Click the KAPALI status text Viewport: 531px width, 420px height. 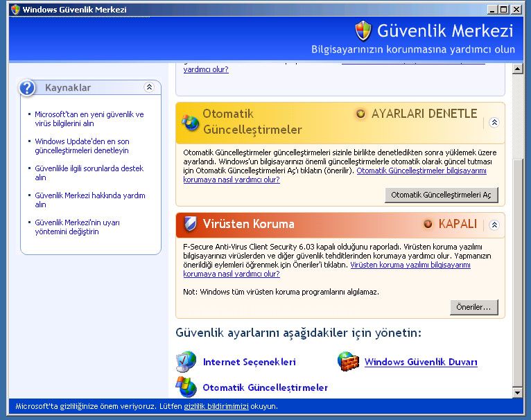458,224
